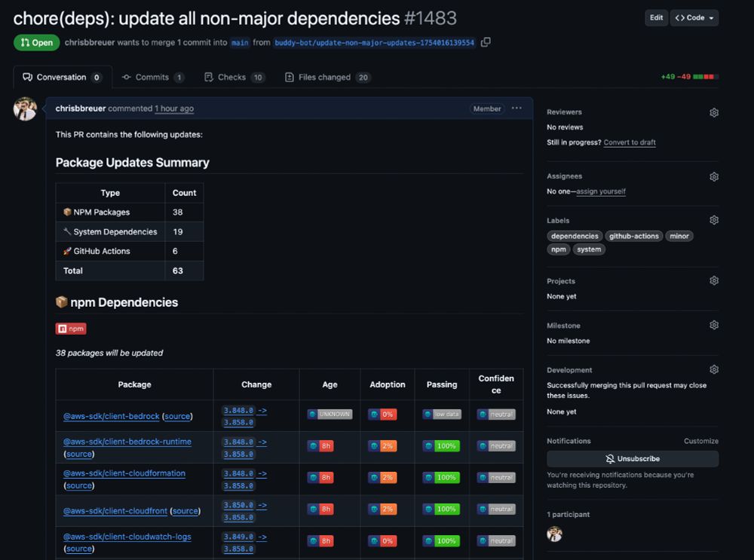Image resolution: width=754 pixels, height=560 pixels.
Task: Click 8h age badge for client-bedrock-runtime
Action: [x=320, y=446]
